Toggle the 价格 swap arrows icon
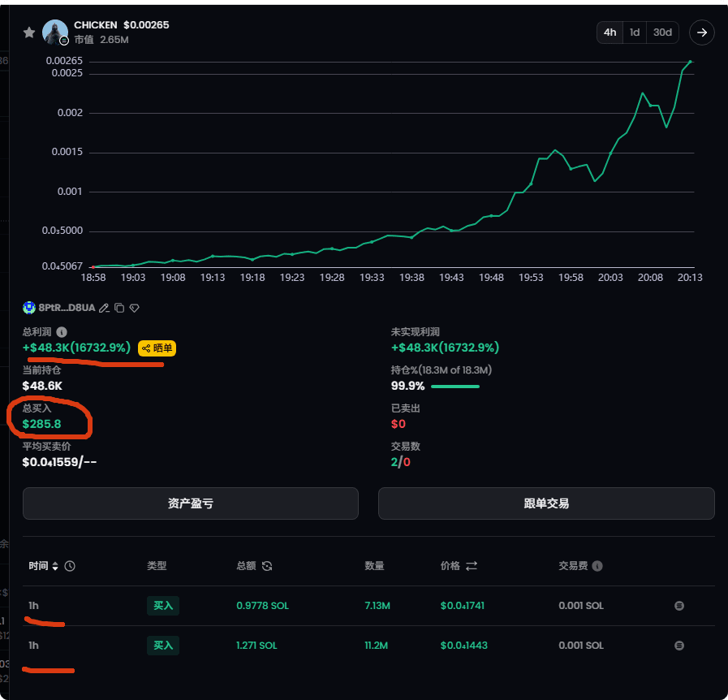Viewport: 728px width, 700px height. tap(472, 566)
